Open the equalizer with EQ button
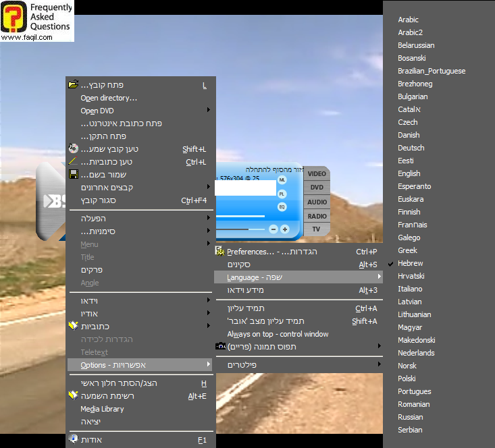The width and height of the screenshot is (495, 448). [282, 206]
